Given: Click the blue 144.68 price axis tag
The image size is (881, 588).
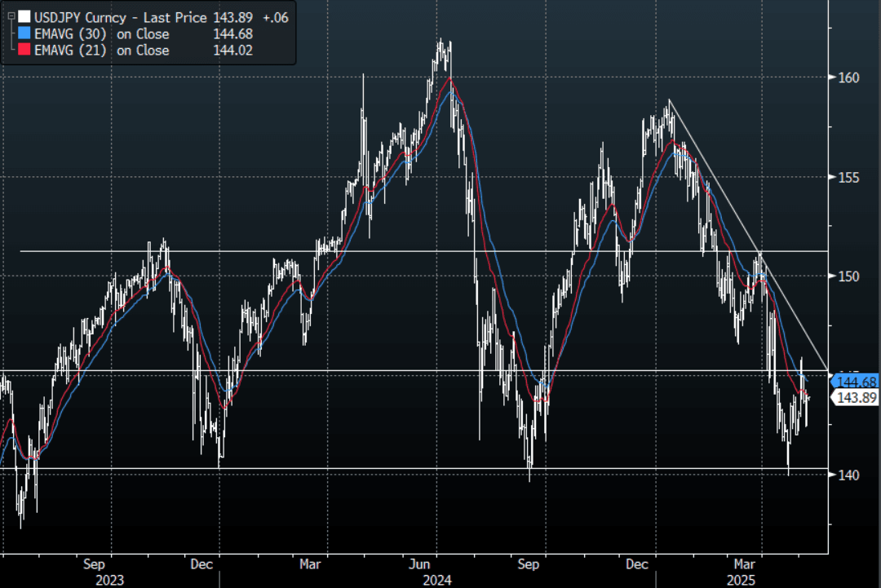Looking at the screenshot, I should tap(854, 382).
